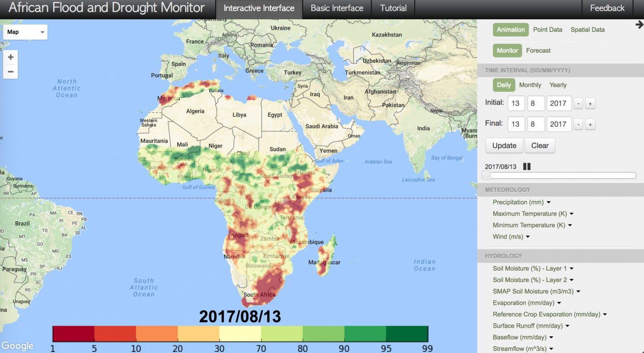Zoom in on the map
644x353 pixels.
pyautogui.click(x=10, y=57)
